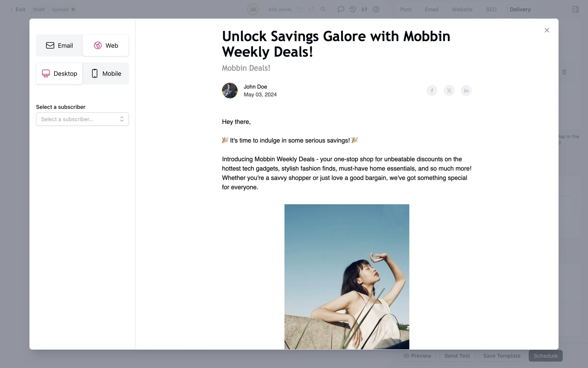The height and width of the screenshot is (368, 588).
Task: Share post via LinkedIn icon
Action: [466, 90]
